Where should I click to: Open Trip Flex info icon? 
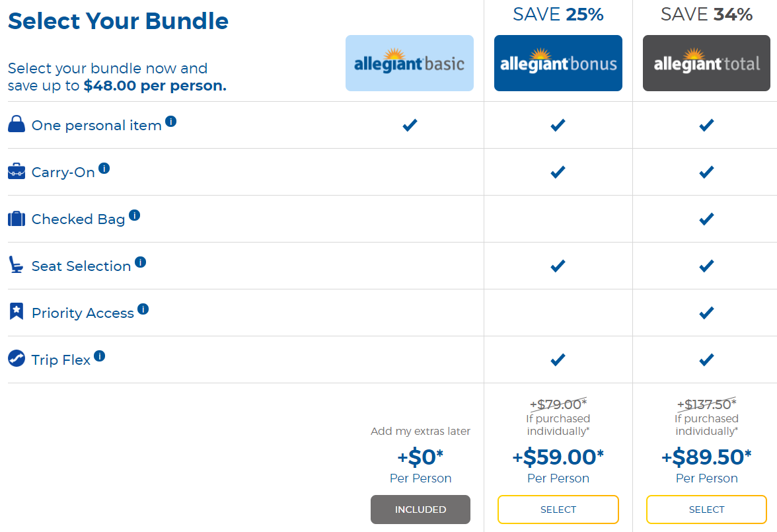[x=100, y=356]
